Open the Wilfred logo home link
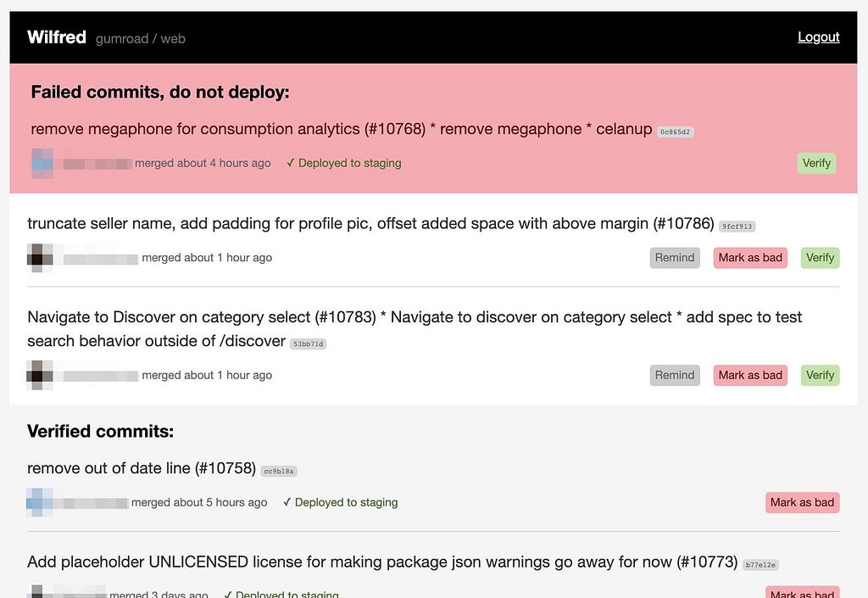This screenshot has width=868, height=598. point(57,37)
